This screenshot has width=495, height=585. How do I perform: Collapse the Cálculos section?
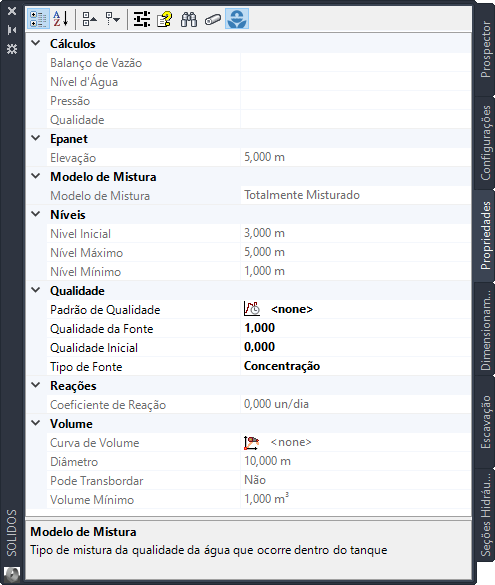[36, 43]
